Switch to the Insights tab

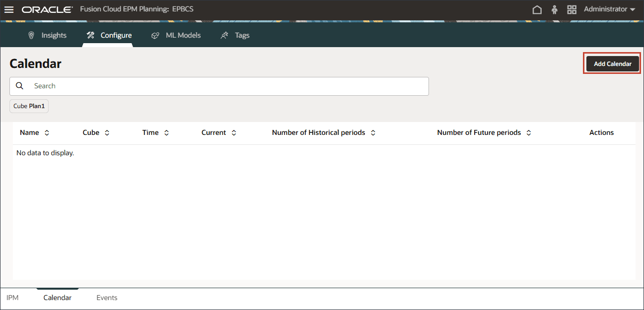[47, 35]
